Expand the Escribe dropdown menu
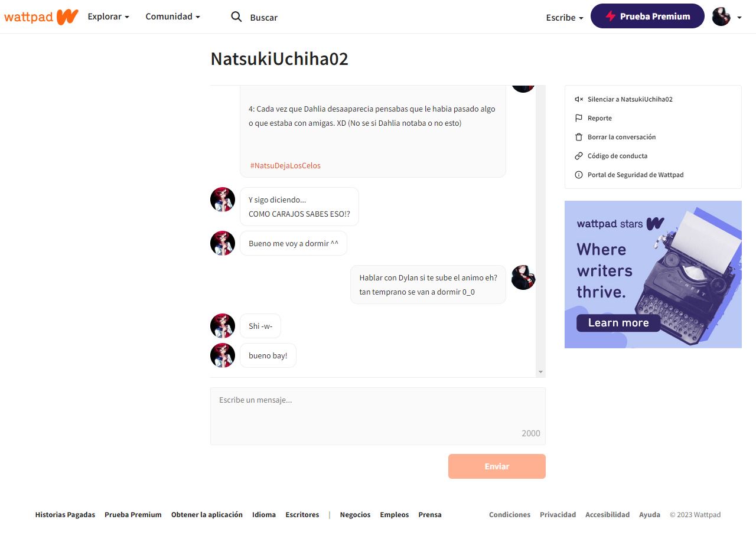Viewport: 756px width, 539px height. 565,18
